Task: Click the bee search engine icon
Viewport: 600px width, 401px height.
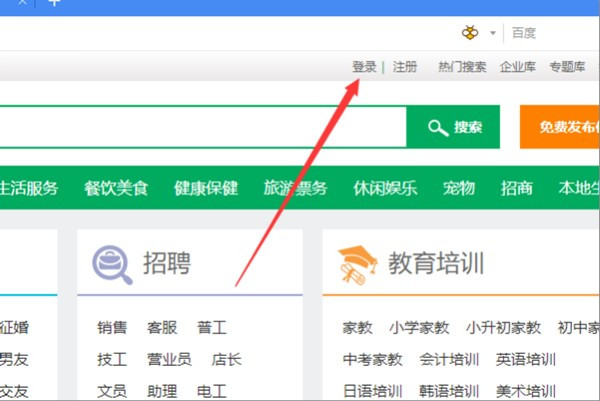Action: [470, 33]
